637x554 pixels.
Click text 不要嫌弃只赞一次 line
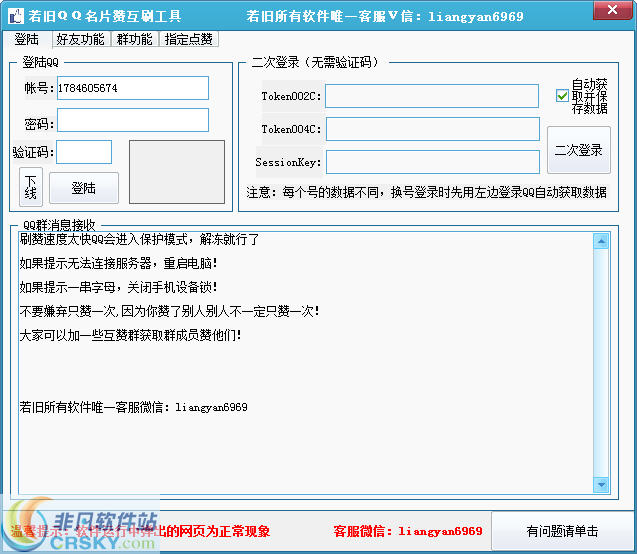[169, 311]
